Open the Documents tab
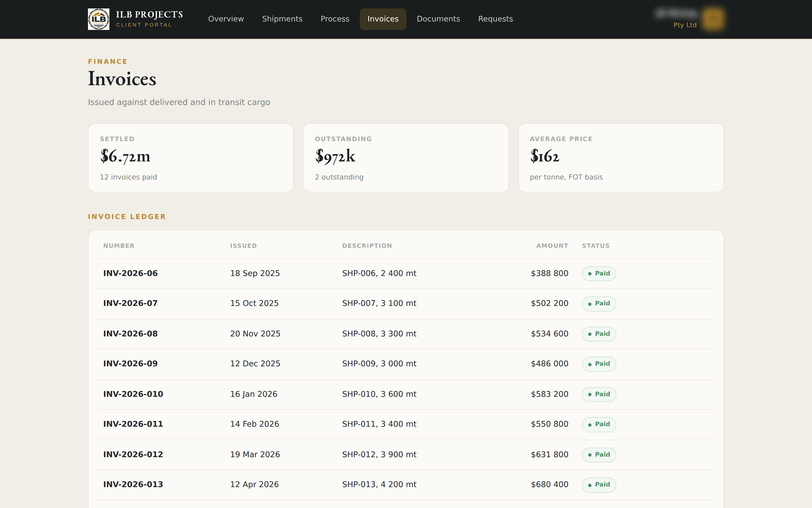Image resolution: width=812 pixels, height=508 pixels. click(438, 19)
